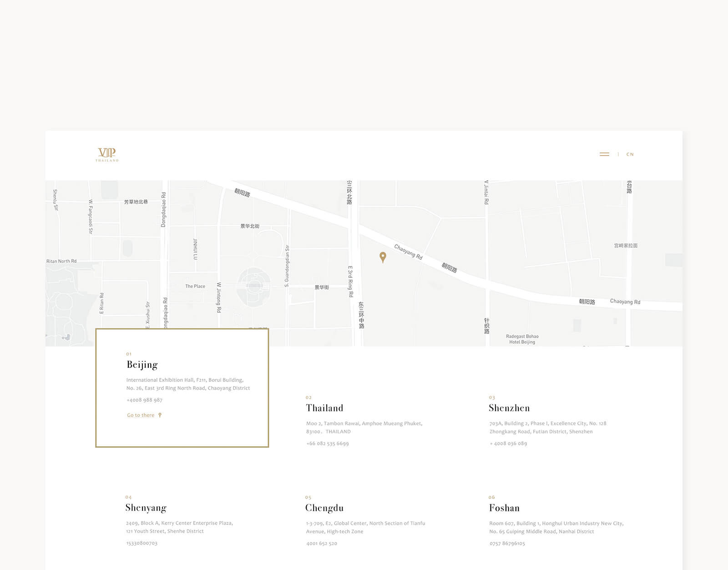The height and width of the screenshot is (570, 728).
Task: Open the Chengdu office entry
Action: coord(324,508)
